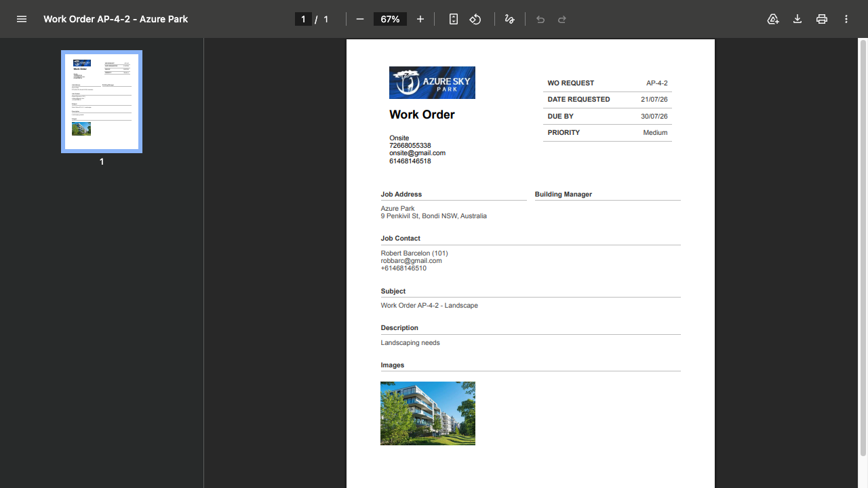Click the document title 'Work Order AP-4-2 - Azure Park'

coord(116,19)
